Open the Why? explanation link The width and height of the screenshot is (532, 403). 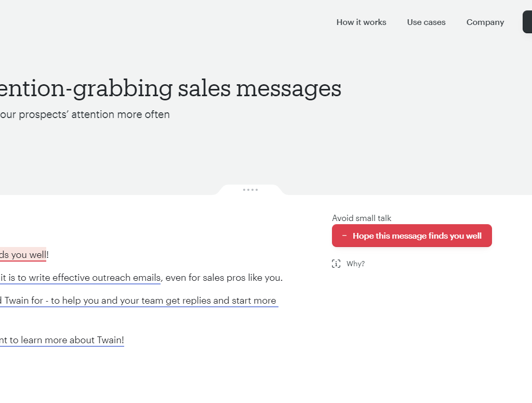pyautogui.click(x=355, y=264)
